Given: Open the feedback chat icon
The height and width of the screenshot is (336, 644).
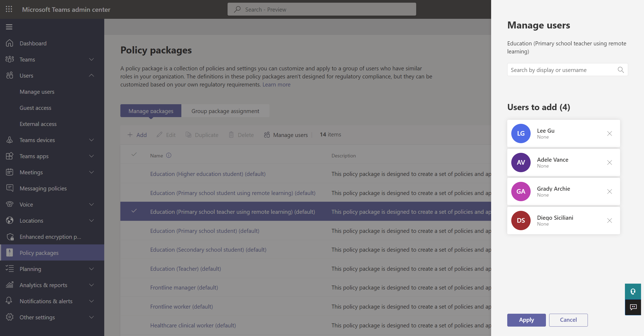Looking at the screenshot, I should [633, 307].
